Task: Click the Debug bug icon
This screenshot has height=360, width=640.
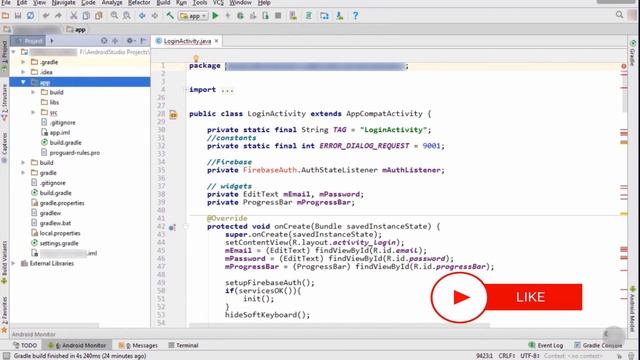Action: pyautogui.click(x=240, y=16)
